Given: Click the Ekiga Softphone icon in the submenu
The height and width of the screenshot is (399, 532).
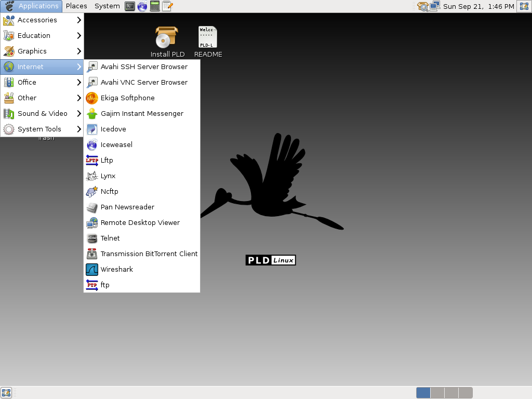Looking at the screenshot, I should pos(91,98).
